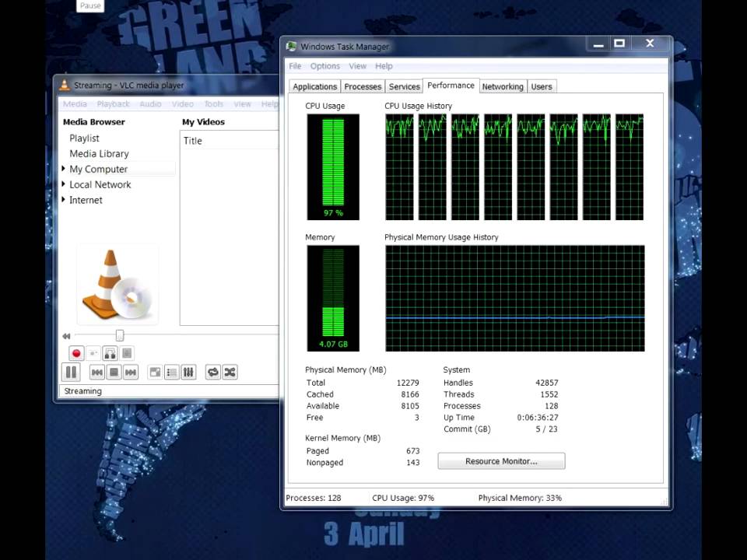This screenshot has width=747, height=560.
Task: Click the Total physical memory value 12279
Action: (x=408, y=383)
